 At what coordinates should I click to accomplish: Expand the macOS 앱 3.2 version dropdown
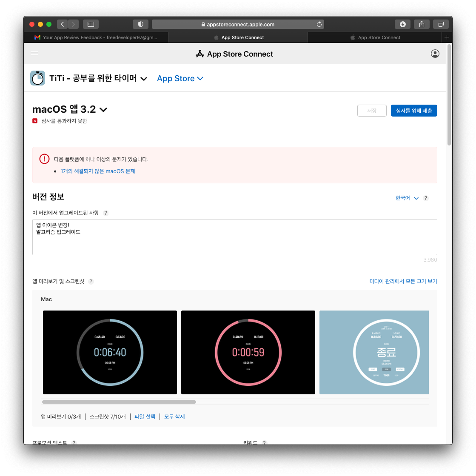click(x=103, y=110)
